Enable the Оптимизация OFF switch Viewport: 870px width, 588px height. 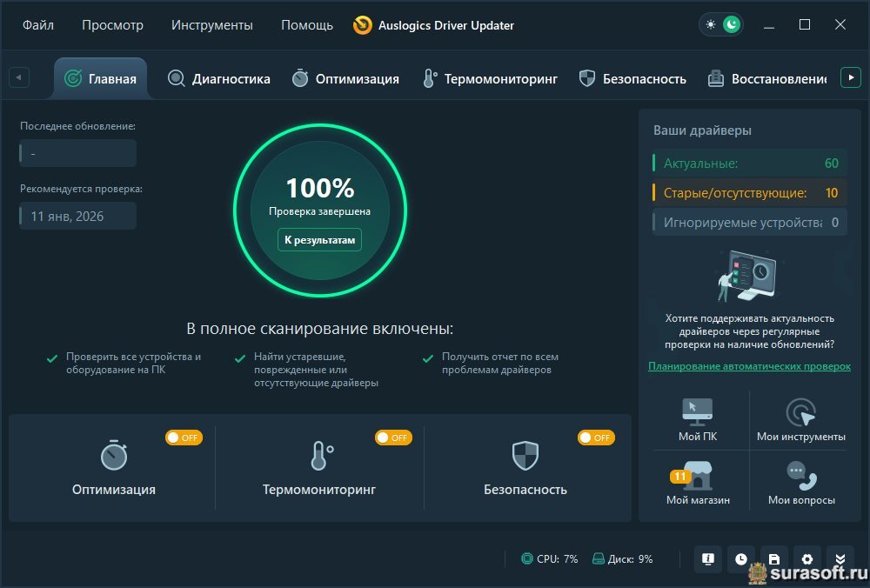184,438
